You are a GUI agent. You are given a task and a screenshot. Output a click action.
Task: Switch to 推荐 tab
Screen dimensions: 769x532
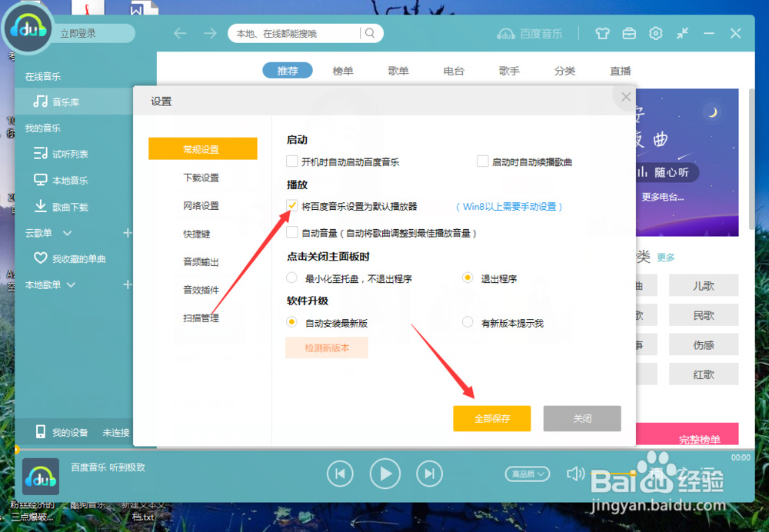288,71
